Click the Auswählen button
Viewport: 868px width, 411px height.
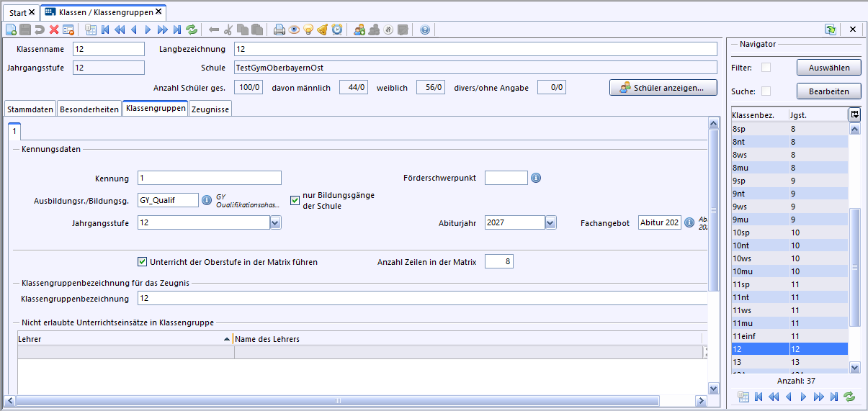[829, 68]
